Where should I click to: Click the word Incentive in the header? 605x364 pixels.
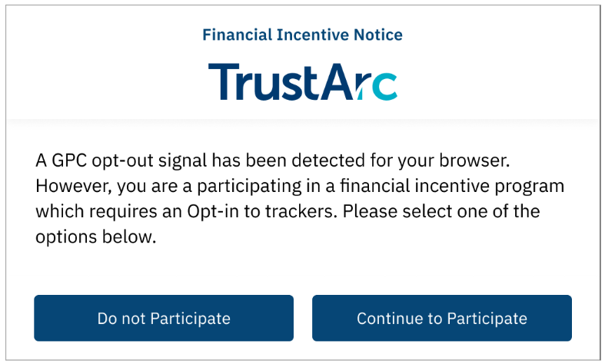313,35
